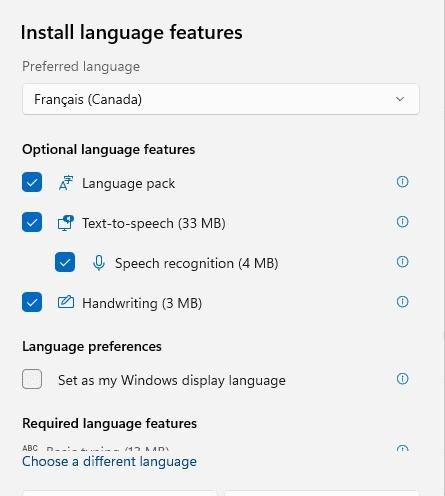
Task: Enable Set as my Windows display language
Action: (32, 379)
